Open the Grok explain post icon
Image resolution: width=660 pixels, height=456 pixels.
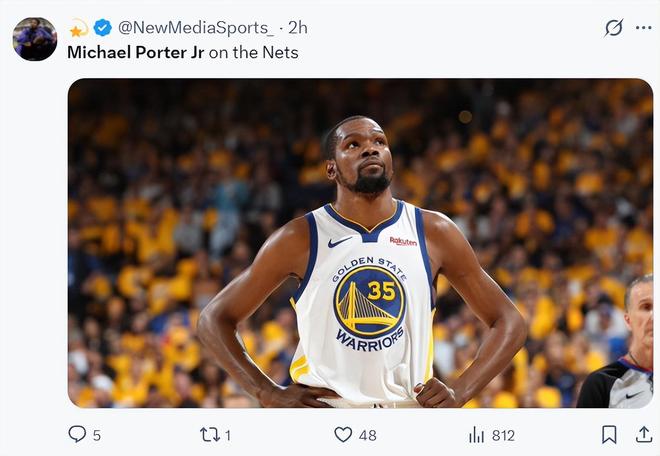point(613,28)
